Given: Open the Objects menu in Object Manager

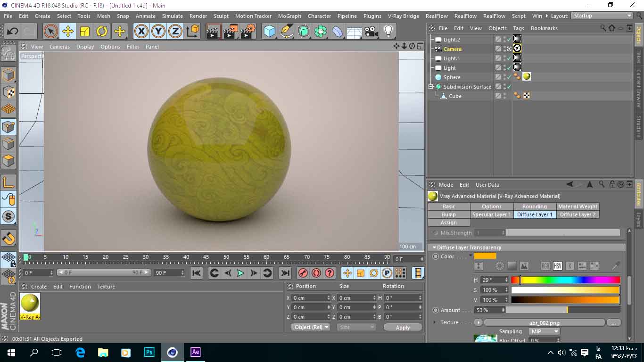Looking at the screenshot, I should [497, 28].
